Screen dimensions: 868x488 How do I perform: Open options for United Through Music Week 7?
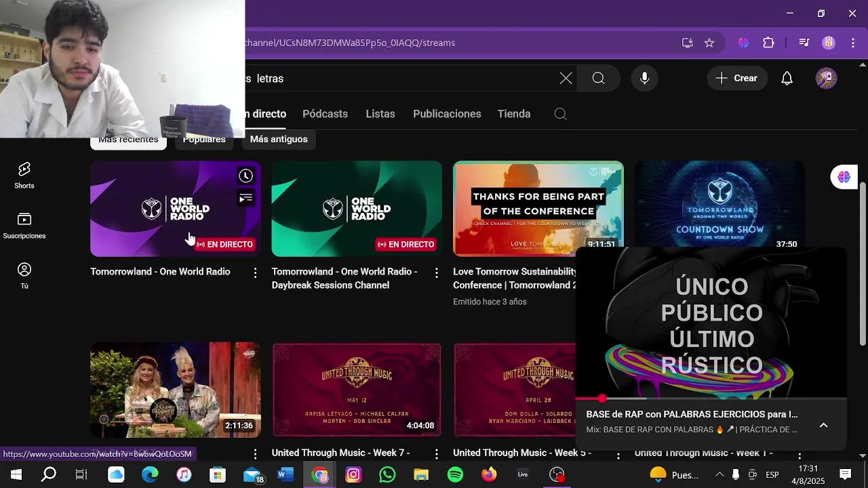pyautogui.click(x=437, y=453)
